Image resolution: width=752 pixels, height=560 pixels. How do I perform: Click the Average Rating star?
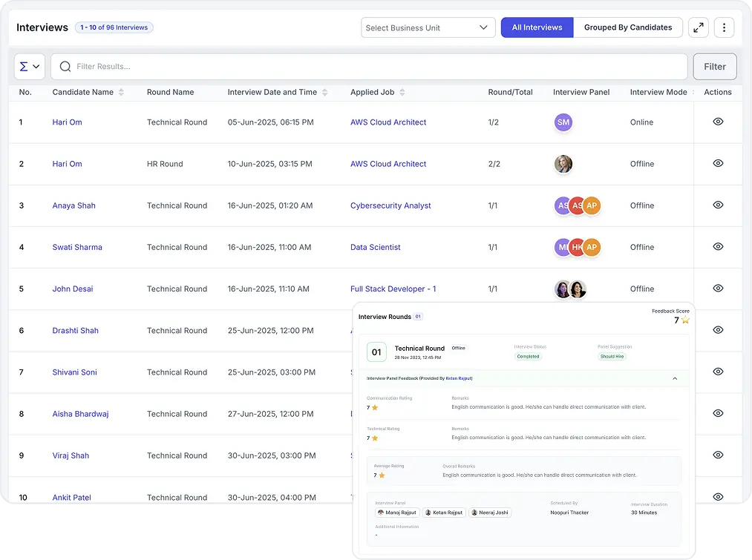click(x=382, y=475)
